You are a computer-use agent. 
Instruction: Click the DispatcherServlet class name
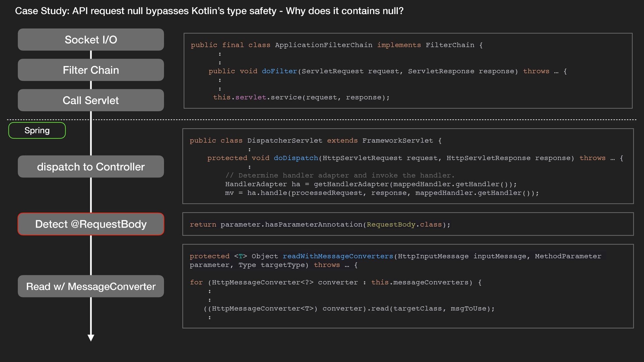click(x=284, y=140)
